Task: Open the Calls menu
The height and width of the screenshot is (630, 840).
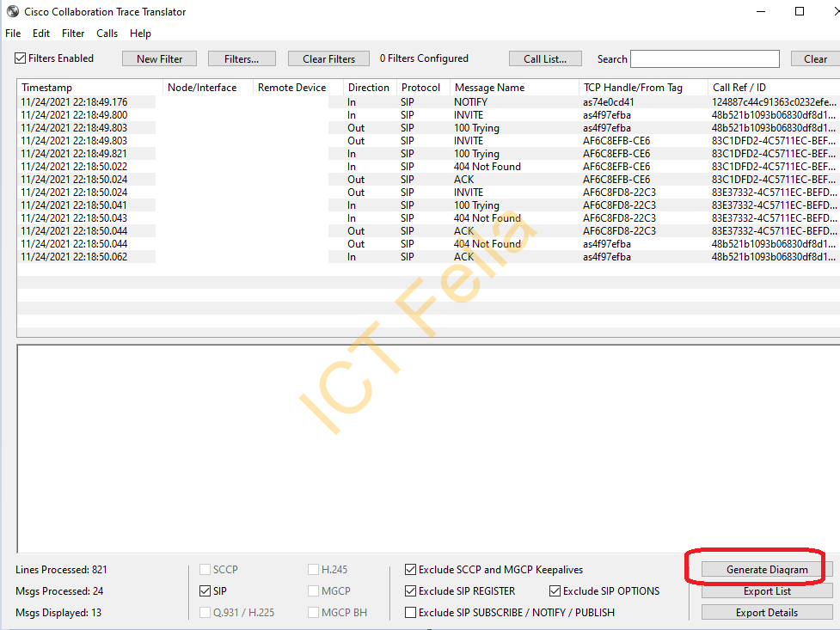Action: 107,34
